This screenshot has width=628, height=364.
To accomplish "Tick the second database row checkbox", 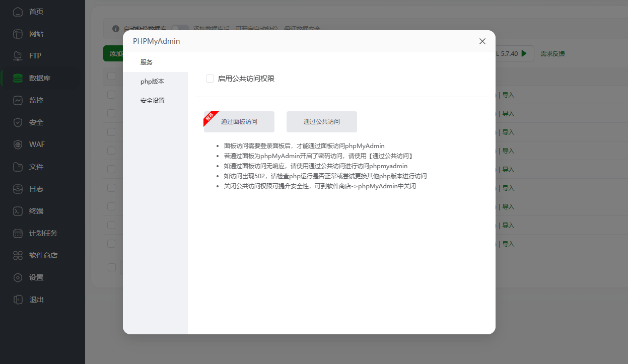I will tap(111, 113).
